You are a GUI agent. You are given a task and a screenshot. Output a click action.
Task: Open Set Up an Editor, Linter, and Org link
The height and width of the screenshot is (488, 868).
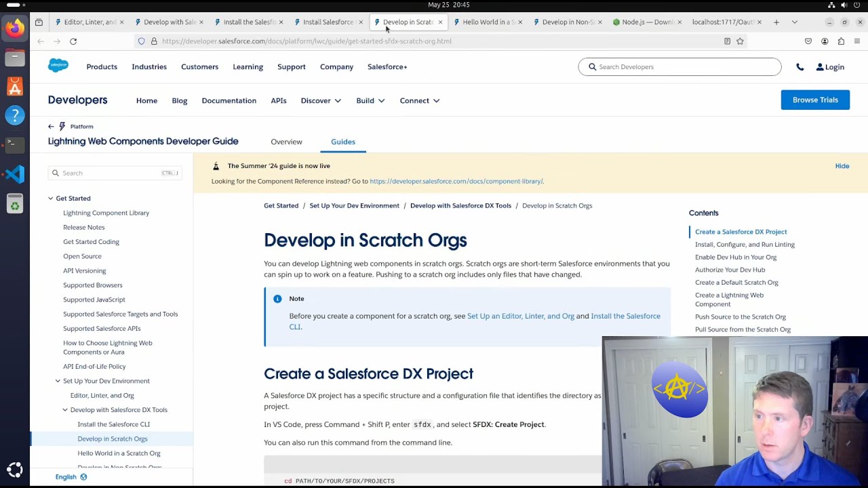pyautogui.click(x=521, y=316)
